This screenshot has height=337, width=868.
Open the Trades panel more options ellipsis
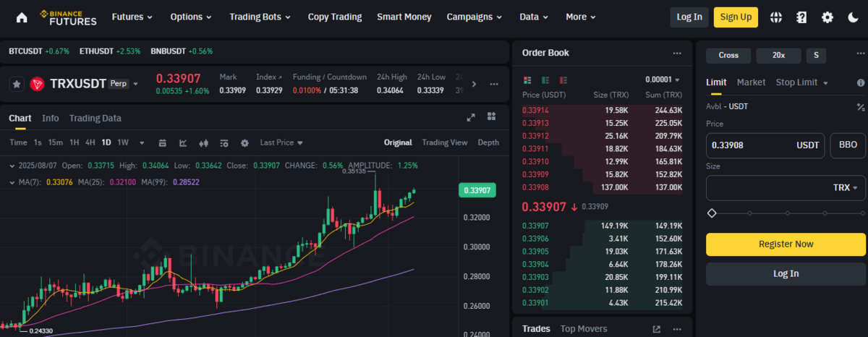[x=677, y=329]
